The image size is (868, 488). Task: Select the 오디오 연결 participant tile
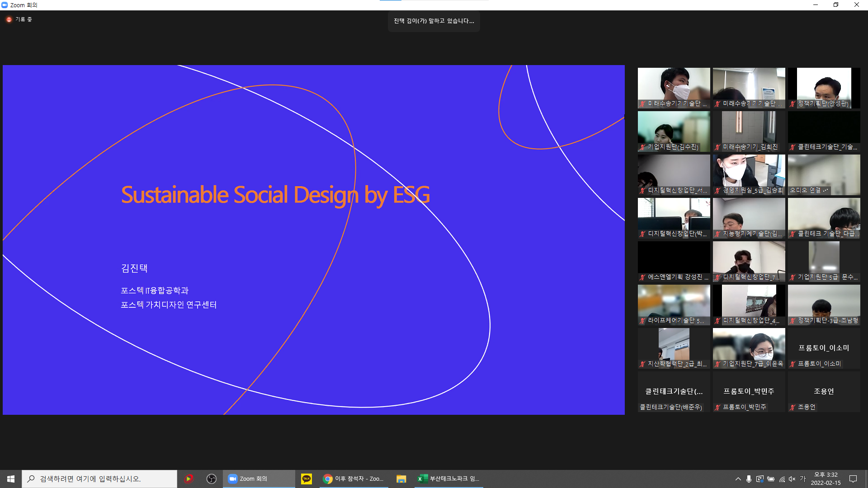click(x=824, y=175)
